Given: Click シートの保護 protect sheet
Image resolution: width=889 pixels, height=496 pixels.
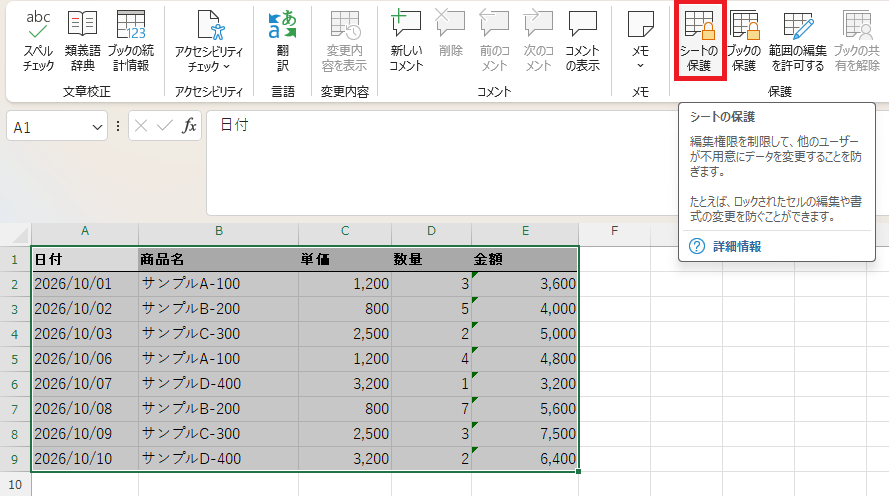Looking at the screenshot, I should pyautogui.click(x=699, y=41).
